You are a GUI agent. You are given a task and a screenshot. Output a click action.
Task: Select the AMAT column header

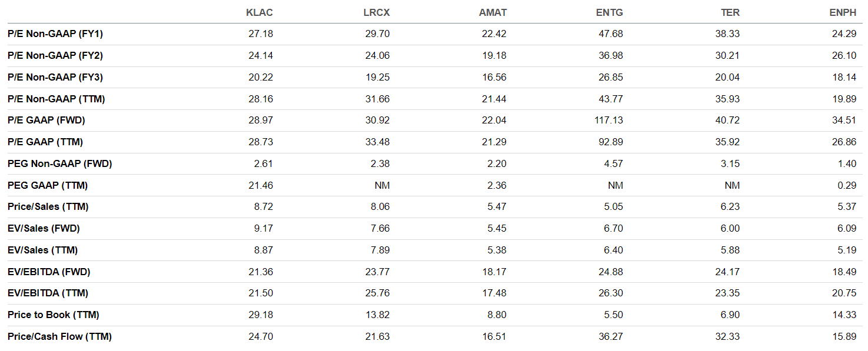pyautogui.click(x=493, y=12)
